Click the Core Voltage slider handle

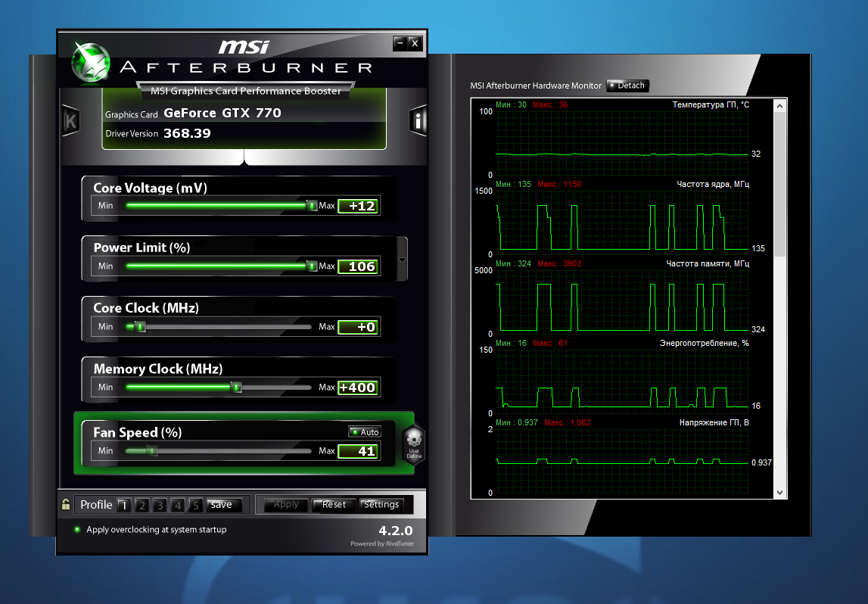pyautogui.click(x=312, y=205)
